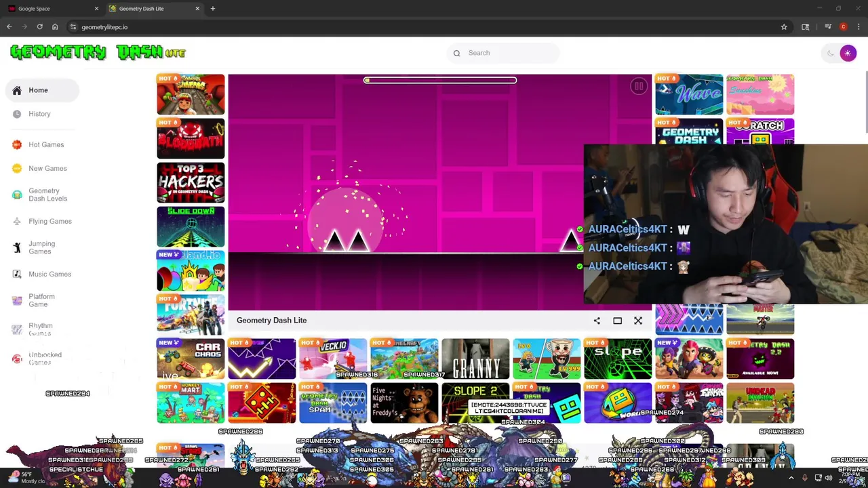Viewport: 868px width, 488px height.
Task: Click the page vertical scrollbar
Action: (865, 102)
